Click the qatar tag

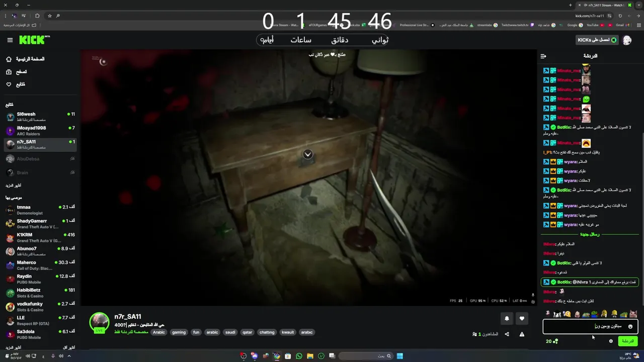tap(247, 332)
